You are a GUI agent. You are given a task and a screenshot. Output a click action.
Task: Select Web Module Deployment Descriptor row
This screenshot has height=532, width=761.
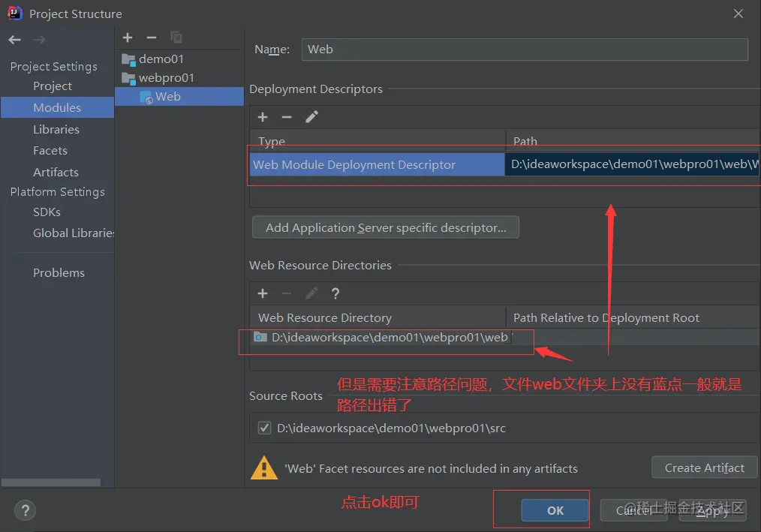pyautogui.click(x=505, y=164)
